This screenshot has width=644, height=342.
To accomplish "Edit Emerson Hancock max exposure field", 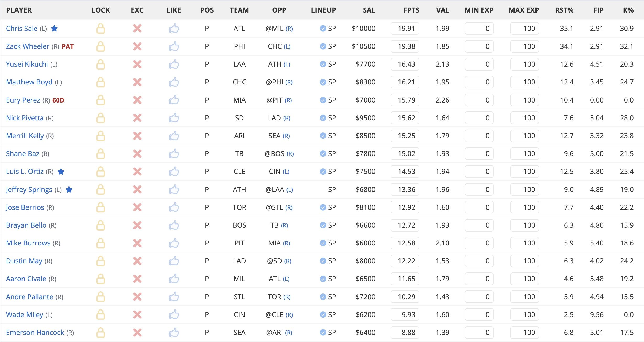I will tap(525, 333).
